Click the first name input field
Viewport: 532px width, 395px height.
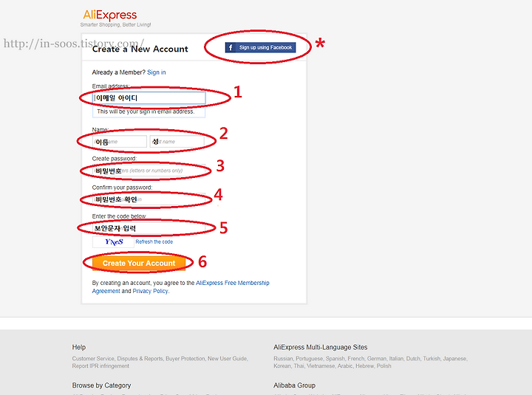[x=120, y=141]
